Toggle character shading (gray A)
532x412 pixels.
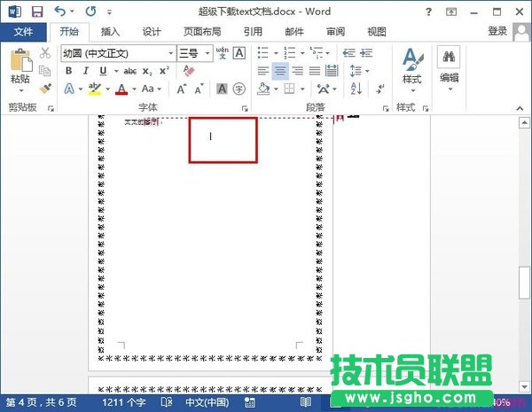222,89
